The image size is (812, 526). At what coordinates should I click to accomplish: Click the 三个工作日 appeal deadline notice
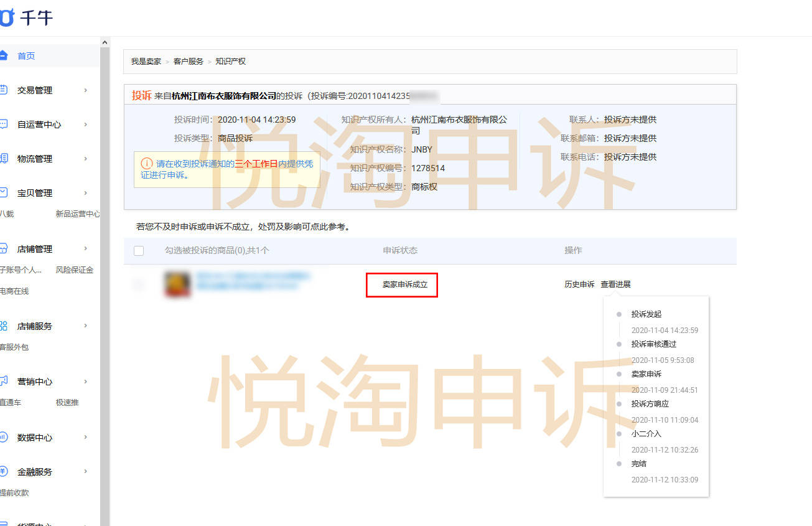[256, 164]
